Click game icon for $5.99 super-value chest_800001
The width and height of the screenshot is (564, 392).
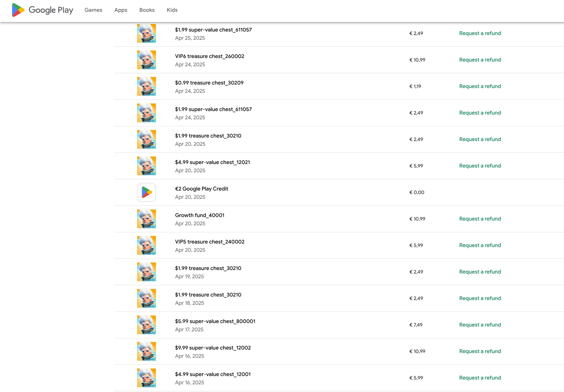pyautogui.click(x=146, y=325)
